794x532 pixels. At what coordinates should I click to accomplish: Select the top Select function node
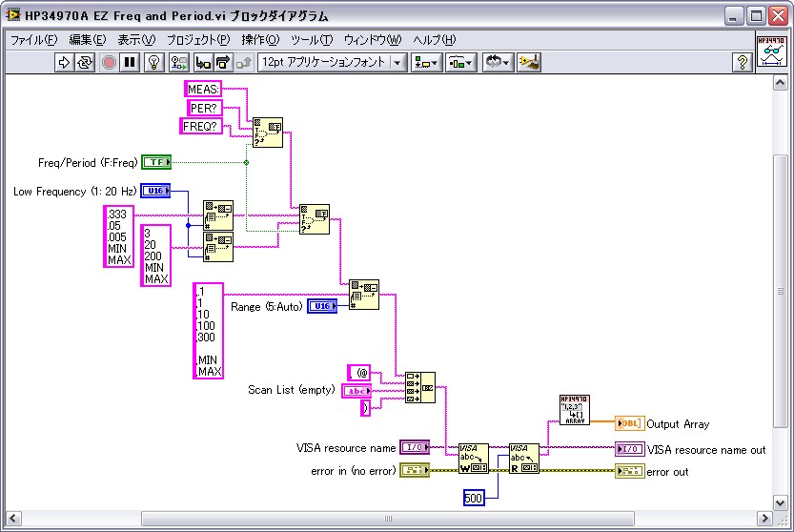coord(268,133)
